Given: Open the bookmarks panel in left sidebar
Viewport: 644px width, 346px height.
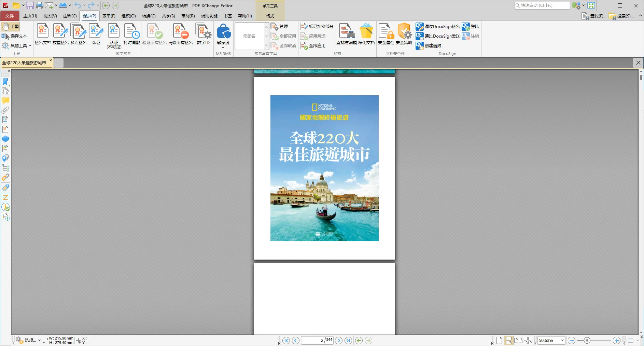Looking at the screenshot, I should 5,82.
